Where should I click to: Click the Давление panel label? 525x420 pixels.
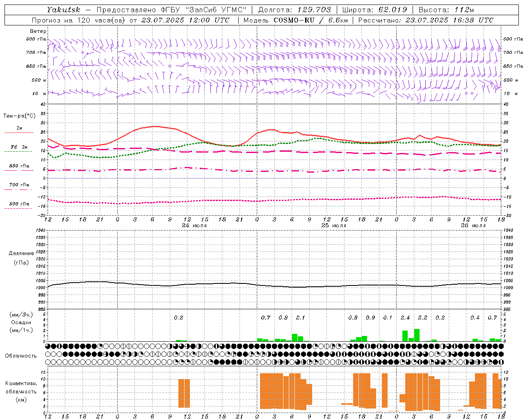coord(21,253)
